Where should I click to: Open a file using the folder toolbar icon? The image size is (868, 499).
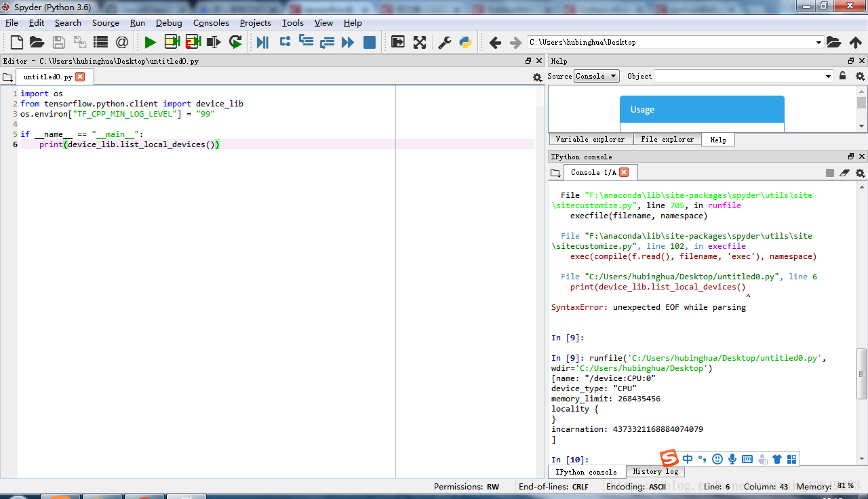click(x=37, y=43)
